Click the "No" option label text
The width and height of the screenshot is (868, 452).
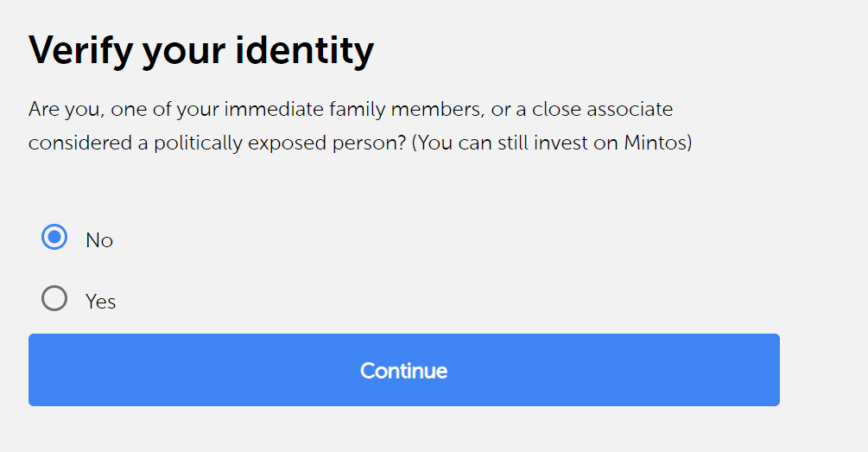coord(99,240)
